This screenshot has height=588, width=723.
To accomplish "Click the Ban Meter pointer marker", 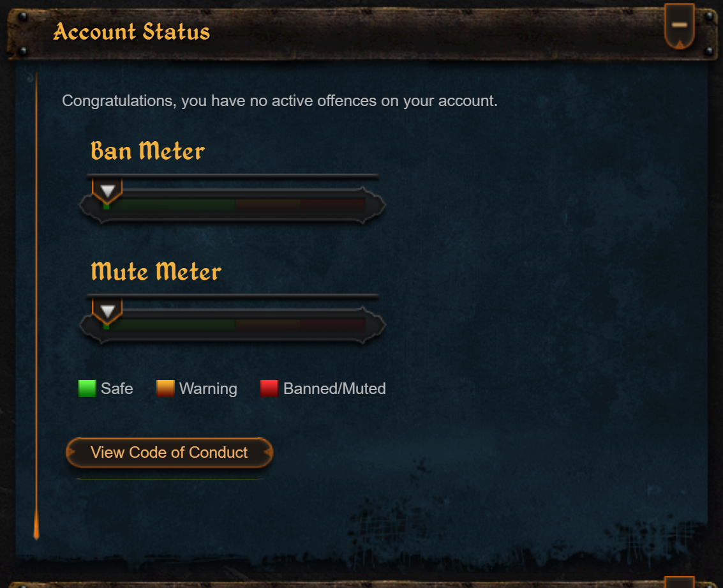I will pos(107,191).
